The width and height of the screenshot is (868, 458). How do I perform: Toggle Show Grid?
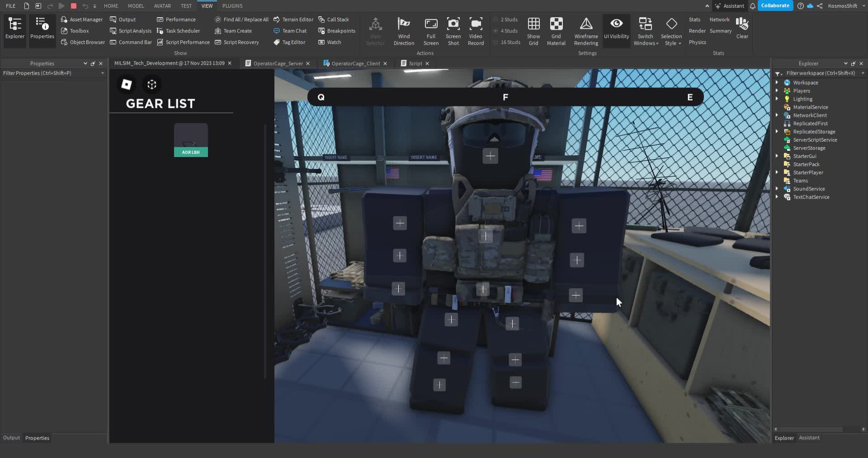[x=533, y=30]
